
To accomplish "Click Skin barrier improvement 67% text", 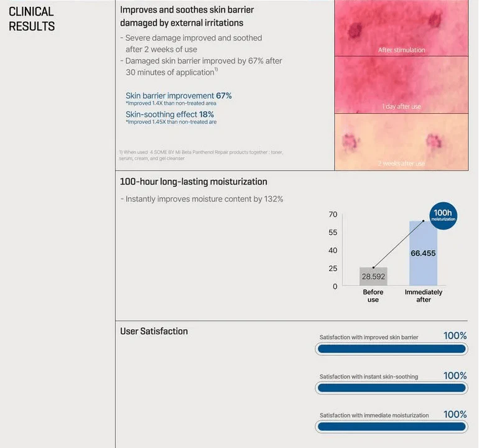I will (x=179, y=96).
